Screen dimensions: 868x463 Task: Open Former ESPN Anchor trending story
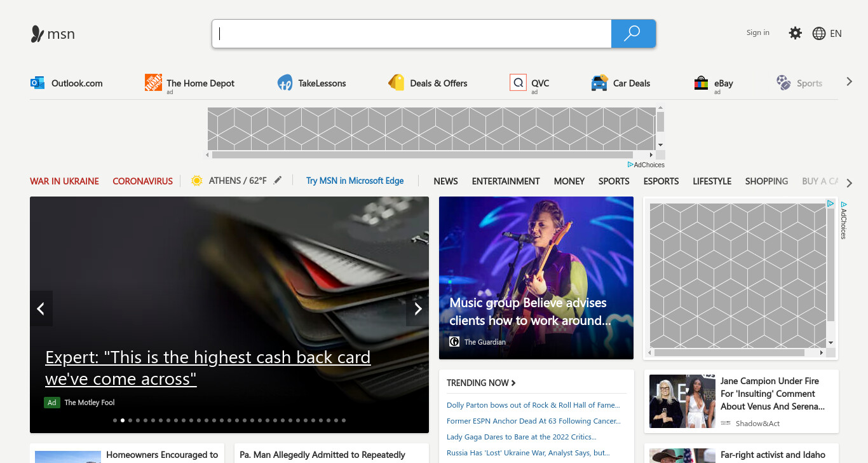pyautogui.click(x=534, y=421)
